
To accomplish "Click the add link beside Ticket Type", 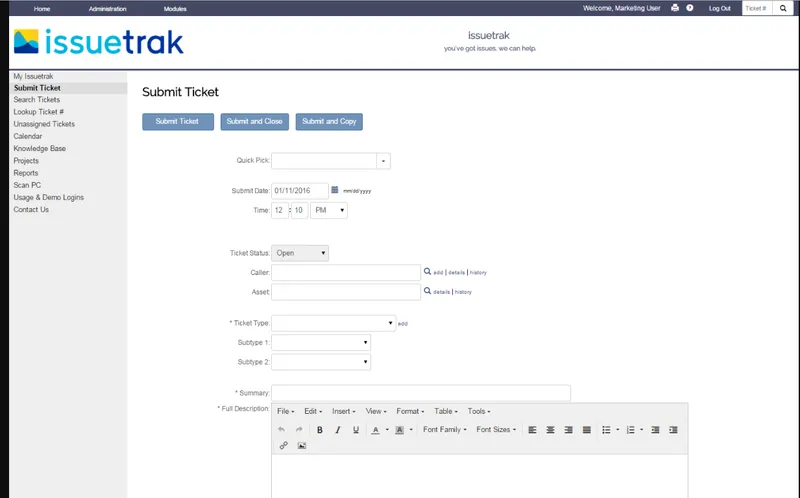I will [403, 323].
